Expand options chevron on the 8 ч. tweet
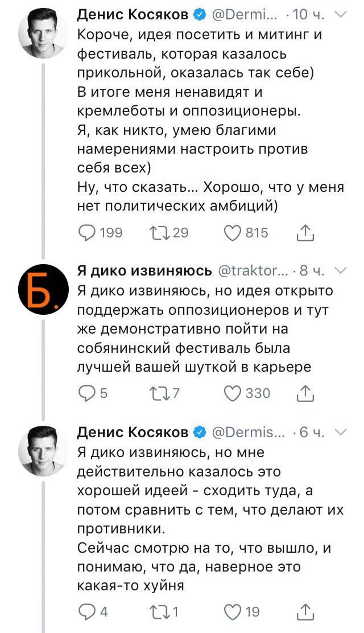 click(x=341, y=270)
